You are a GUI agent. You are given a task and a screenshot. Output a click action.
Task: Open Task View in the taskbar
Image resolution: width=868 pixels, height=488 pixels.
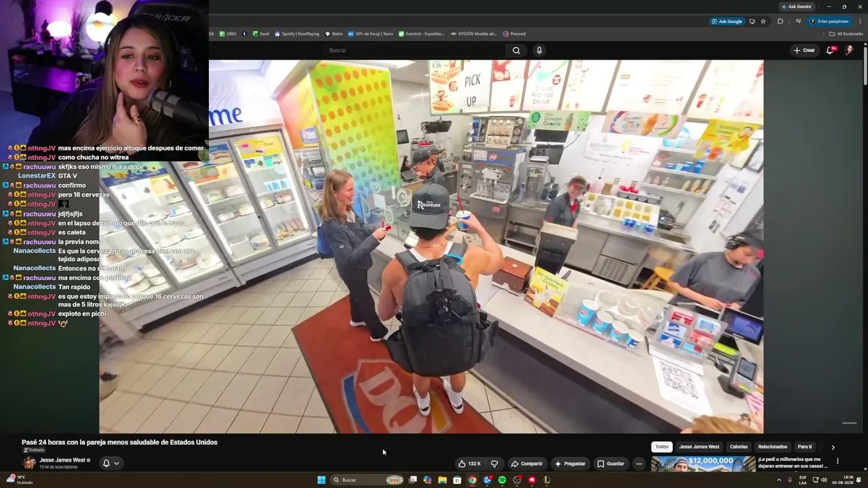pyautogui.click(x=412, y=480)
